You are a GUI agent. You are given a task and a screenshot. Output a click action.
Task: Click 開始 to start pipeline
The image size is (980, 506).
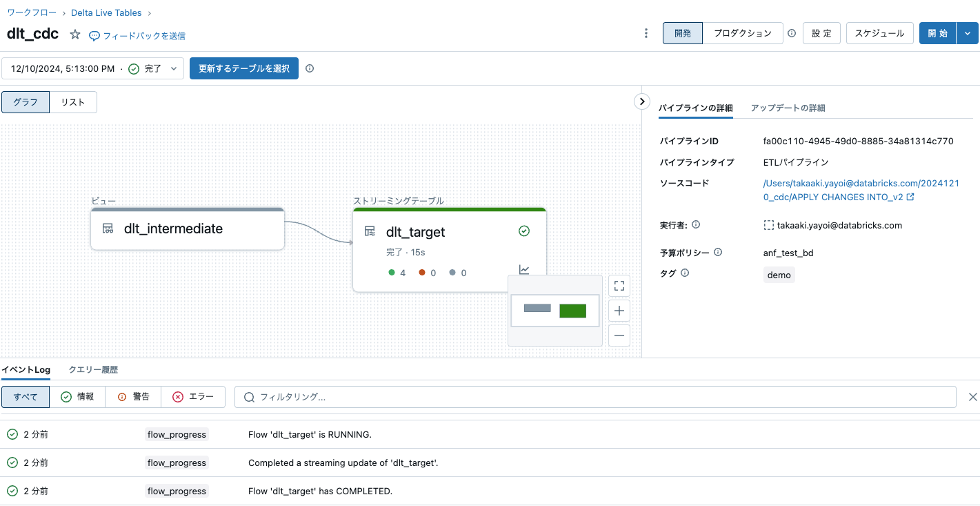coord(938,33)
